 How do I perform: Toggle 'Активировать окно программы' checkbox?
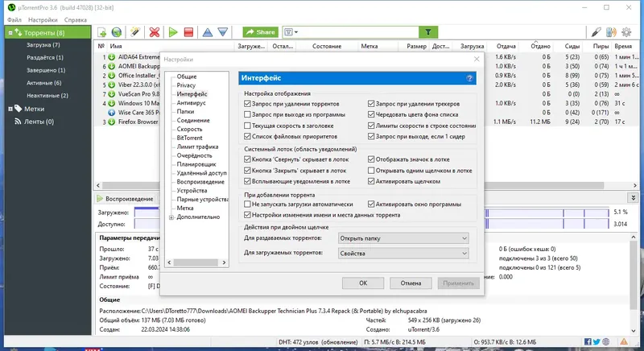371,204
